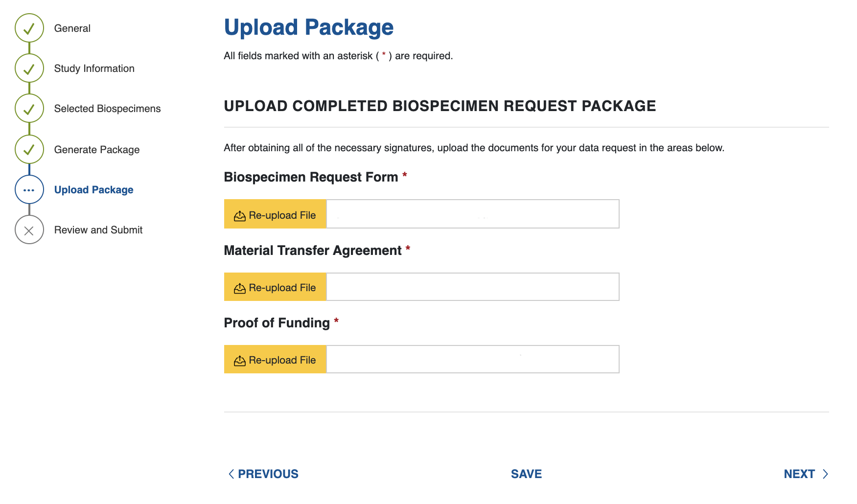
Task: Open the General step label
Action: coord(72,28)
